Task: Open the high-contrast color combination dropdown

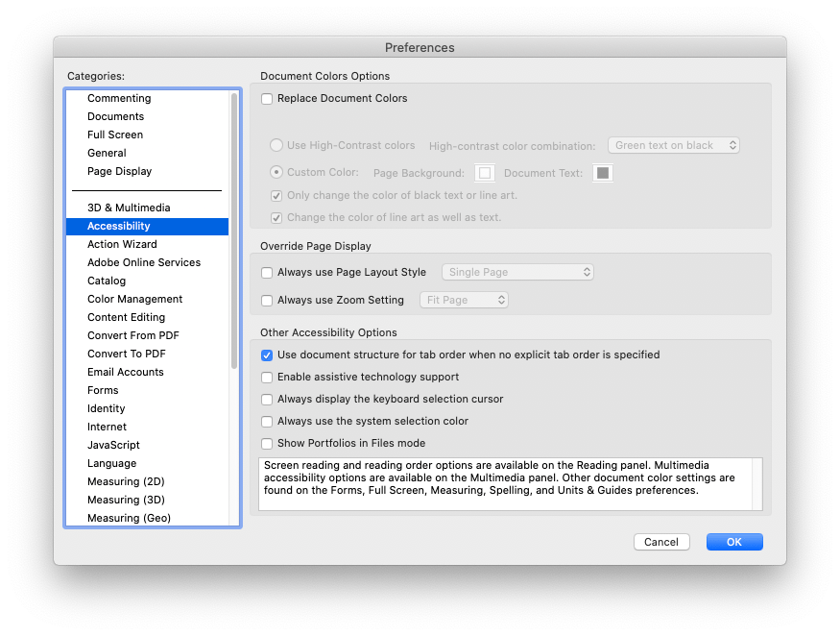Action: (x=673, y=145)
